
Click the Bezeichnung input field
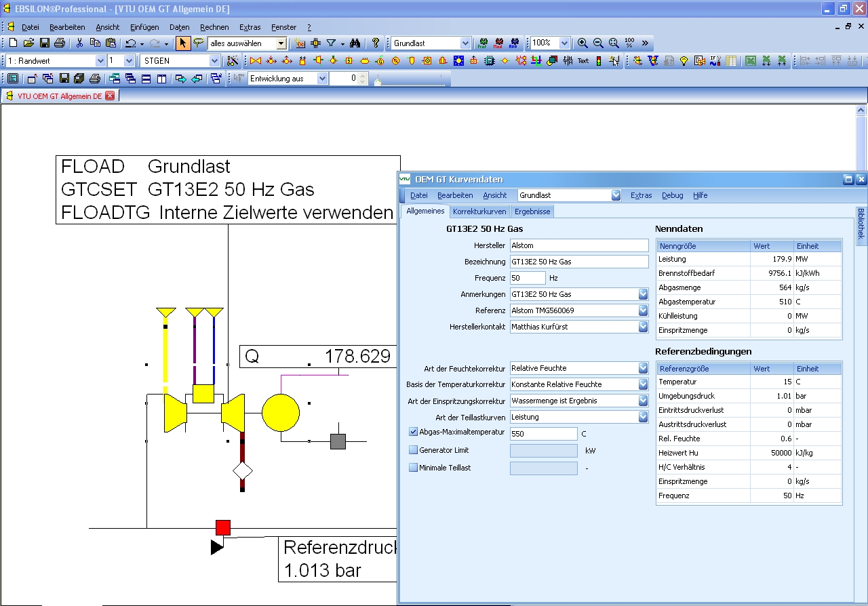[x=579, y=262]
